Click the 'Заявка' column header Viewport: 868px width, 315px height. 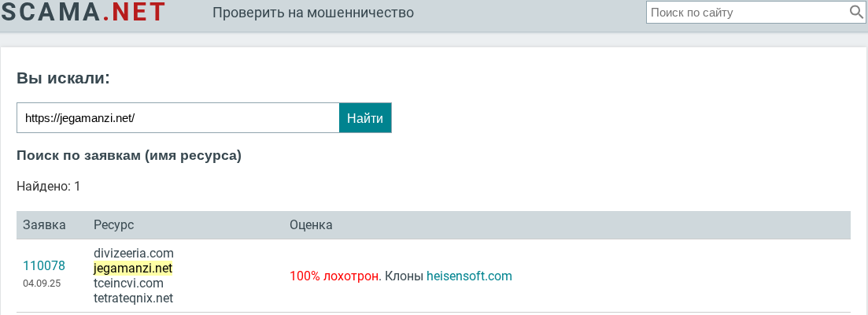click(x=44, y=224)
